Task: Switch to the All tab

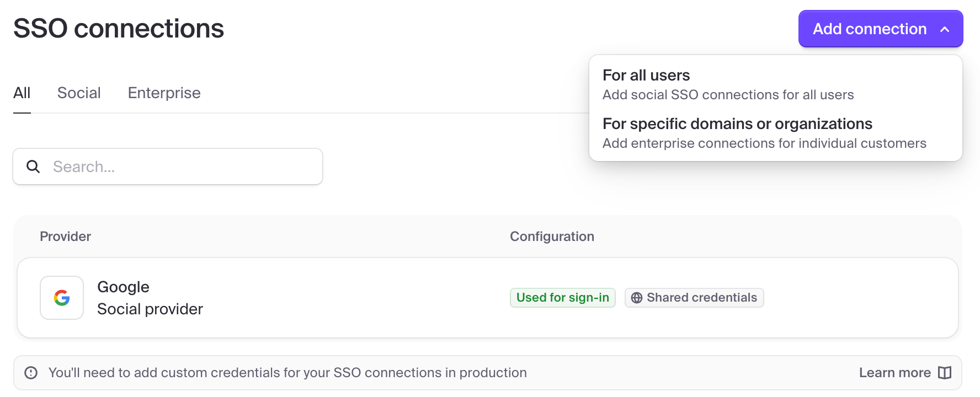Action: (22, 93)
